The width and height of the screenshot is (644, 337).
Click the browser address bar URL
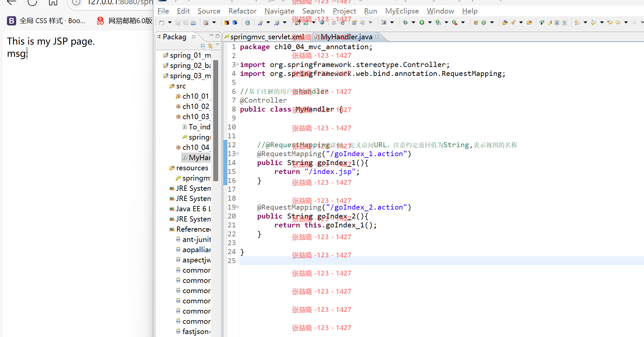click(120, 3)
